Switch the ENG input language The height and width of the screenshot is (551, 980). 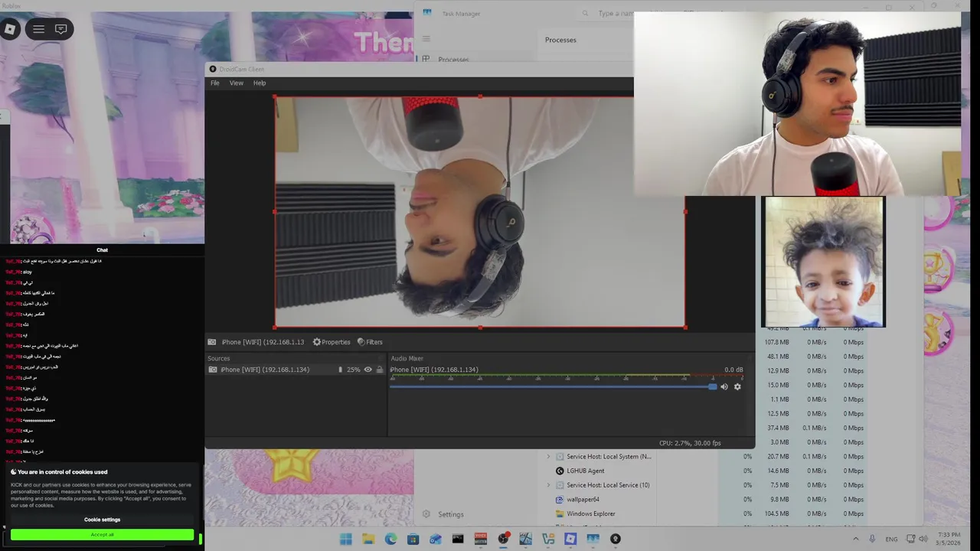pyautogui.click(x=892, y=539)
